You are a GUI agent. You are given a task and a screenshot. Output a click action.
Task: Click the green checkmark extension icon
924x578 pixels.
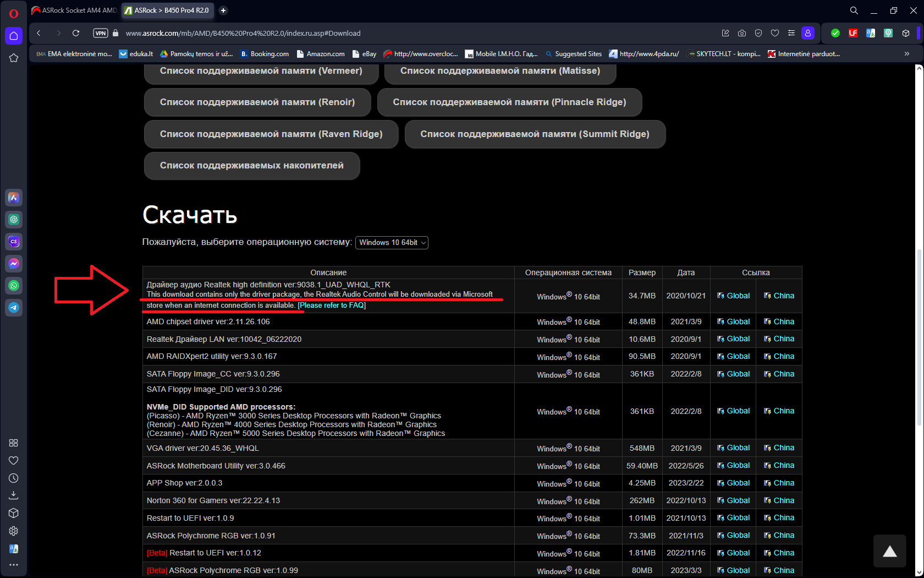point(835,33)
